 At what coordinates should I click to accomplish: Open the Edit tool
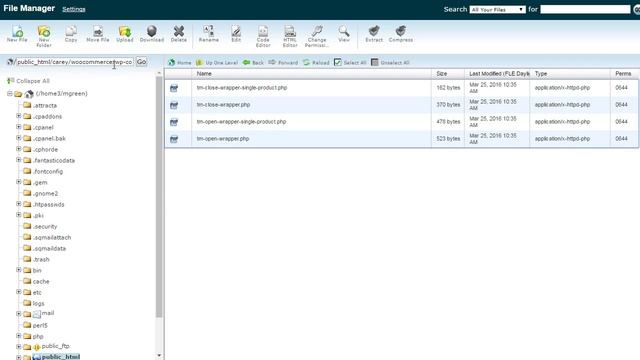click(236, 34)
